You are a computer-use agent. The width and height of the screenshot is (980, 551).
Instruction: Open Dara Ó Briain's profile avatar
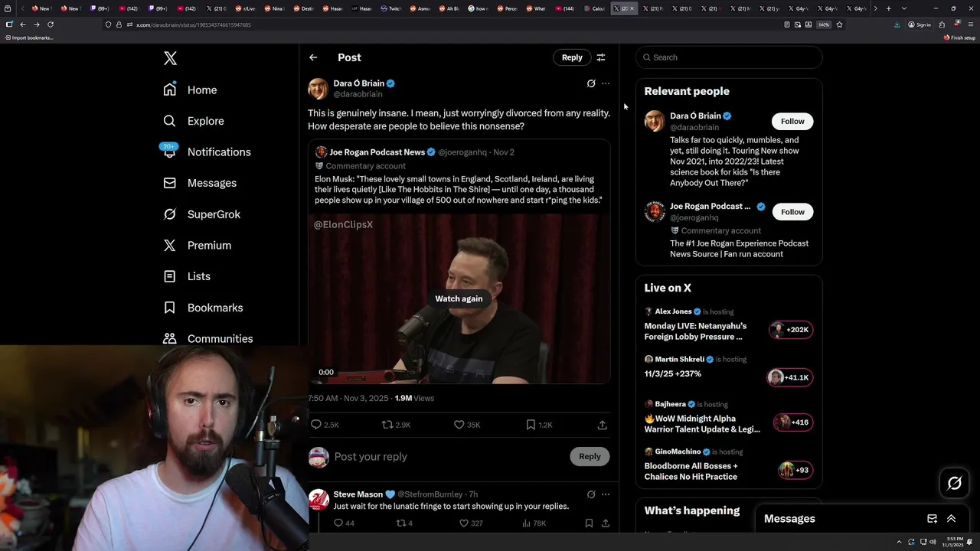pyautogui.click(x=318, y=89)
